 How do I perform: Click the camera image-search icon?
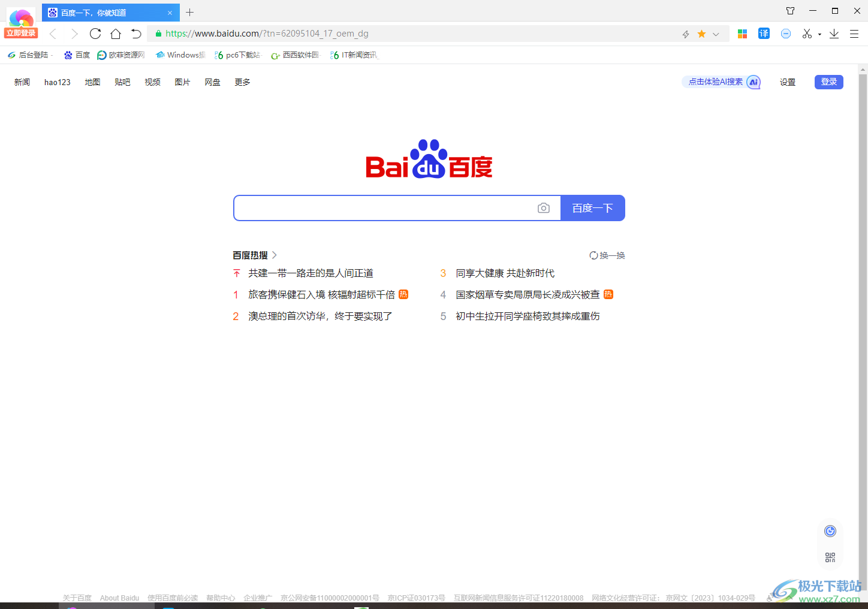coord(544,208)
